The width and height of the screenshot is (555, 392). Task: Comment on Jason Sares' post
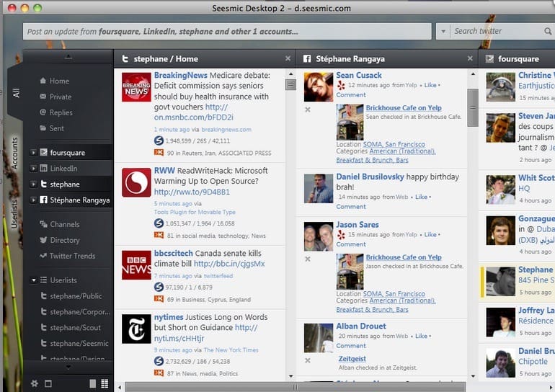click(x=351, y=244)
